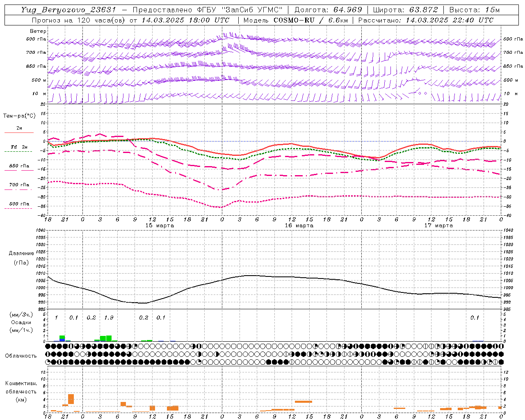Click the Высота: 15м header value
Screen dimensions: 525x420
click(474, 10)
